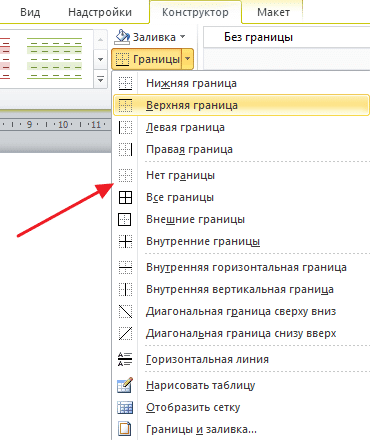Viewport: 370px width, 440px height.
Task: Click the Границы button label
Action: tap(156, 59)
